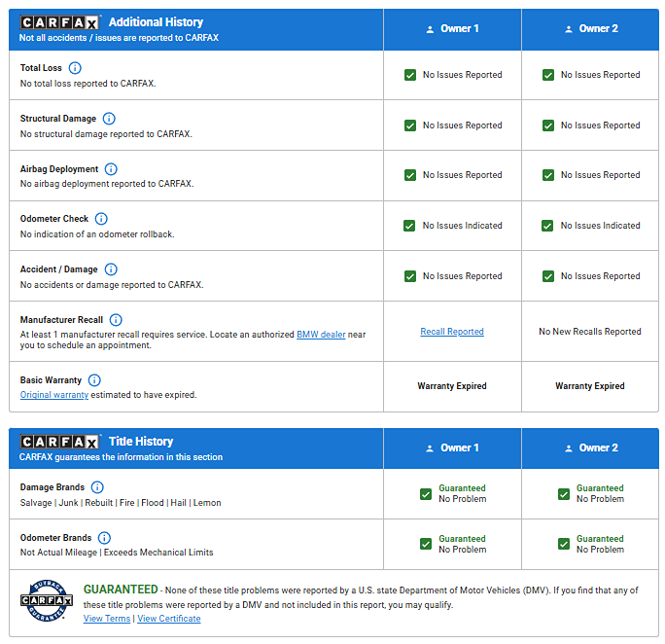Click Airbag Deployment green check for Owner 1
665x644 pixels.
tap(410, 175)
